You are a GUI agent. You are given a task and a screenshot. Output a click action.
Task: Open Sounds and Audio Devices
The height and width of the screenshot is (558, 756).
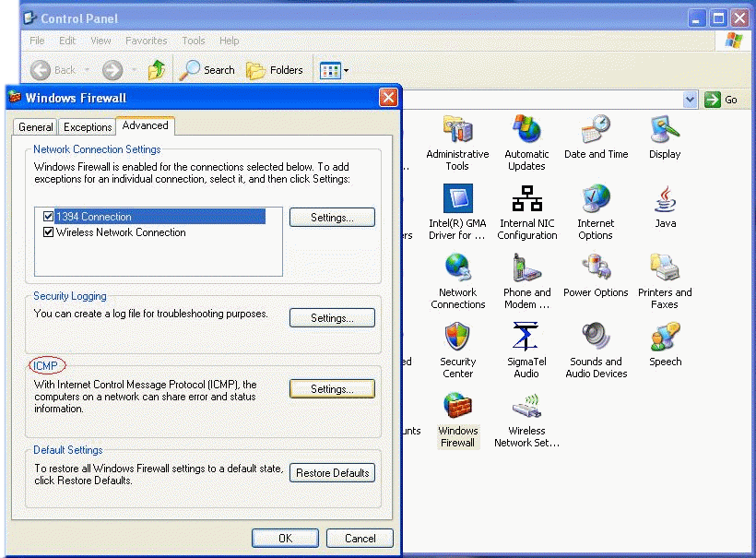tap(596, 350)
